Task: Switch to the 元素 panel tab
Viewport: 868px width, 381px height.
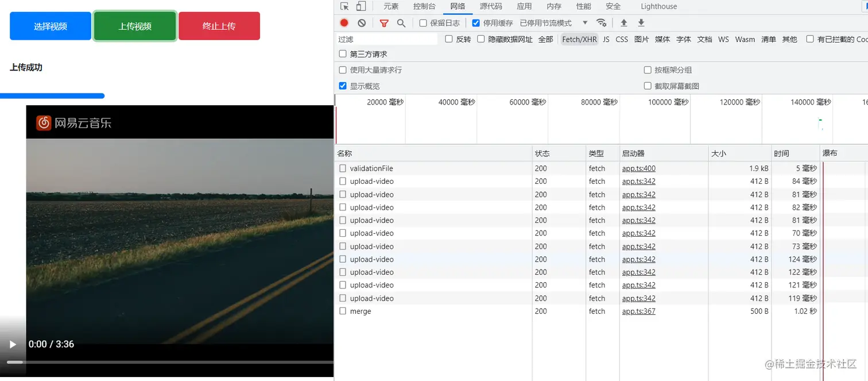Action: (391, 6)
